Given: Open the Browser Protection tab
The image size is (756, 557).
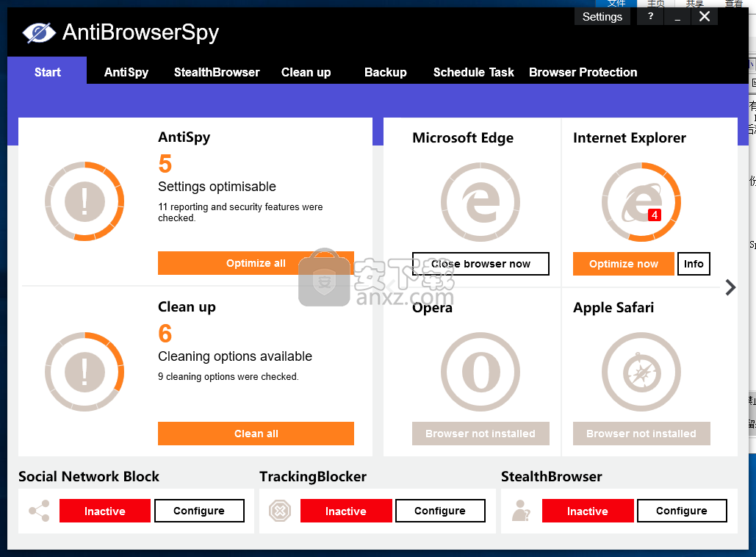Looking at the screenshot, I should tap(583, 72).
